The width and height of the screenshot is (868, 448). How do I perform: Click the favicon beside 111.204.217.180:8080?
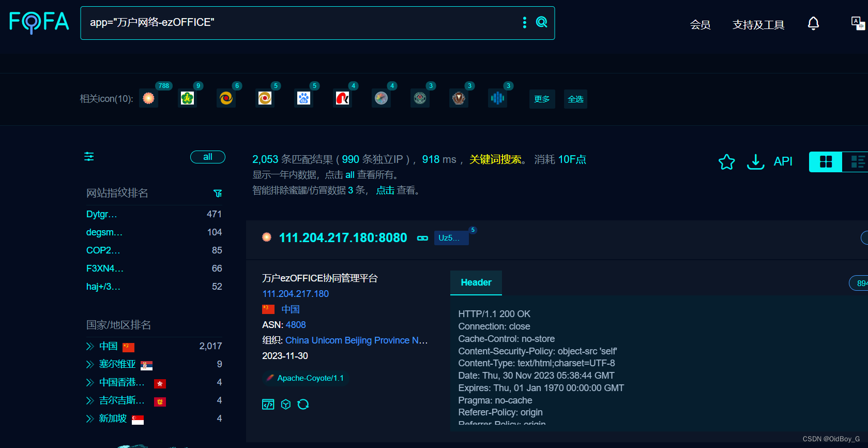(267, 237)
